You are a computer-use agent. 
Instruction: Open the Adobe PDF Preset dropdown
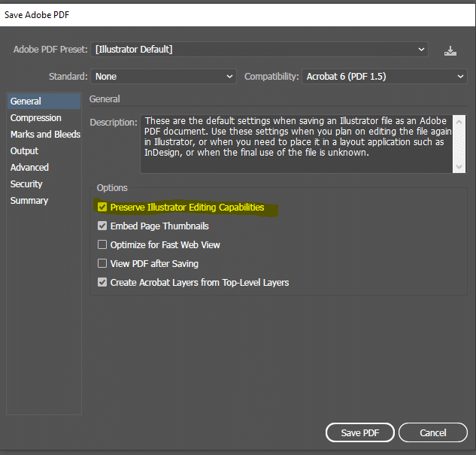tap(259, 50)
